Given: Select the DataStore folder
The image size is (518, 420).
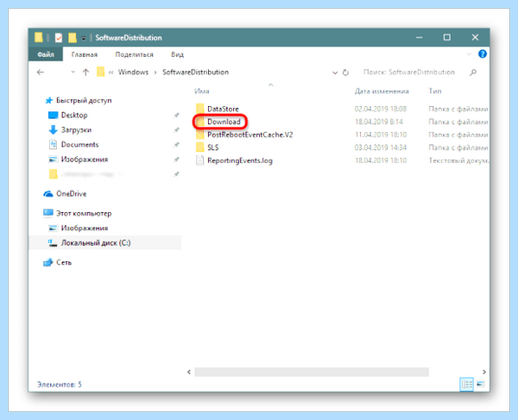Looking at the screenshot, I should pos(223,109).
